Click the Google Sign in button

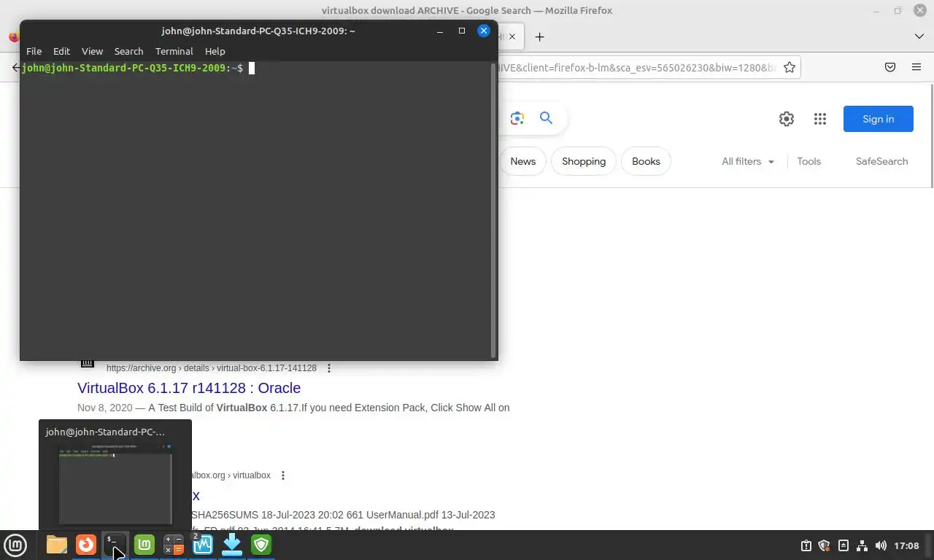point(878,119)
